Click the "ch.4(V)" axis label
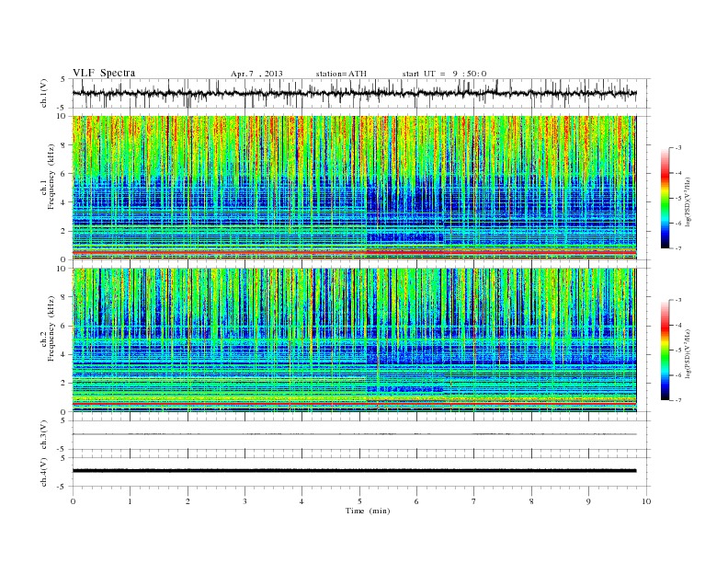 [44, 472]
